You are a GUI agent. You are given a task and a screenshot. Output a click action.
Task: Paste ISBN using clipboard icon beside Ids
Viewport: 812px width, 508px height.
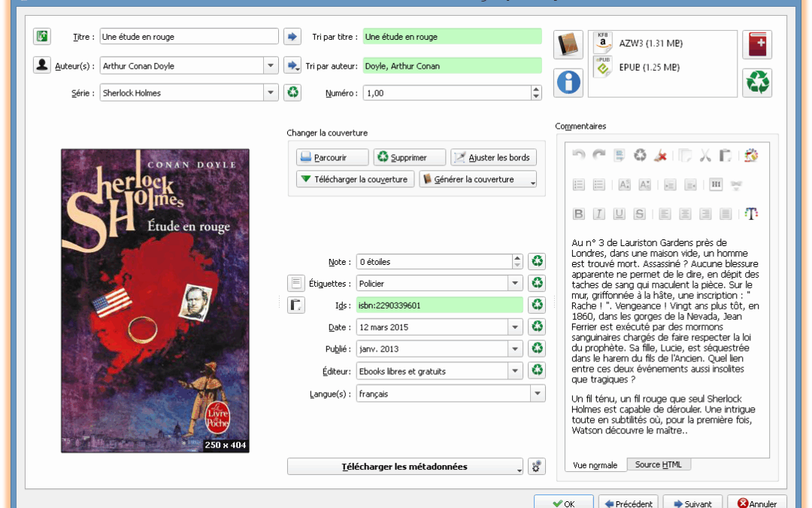(295, 305)
